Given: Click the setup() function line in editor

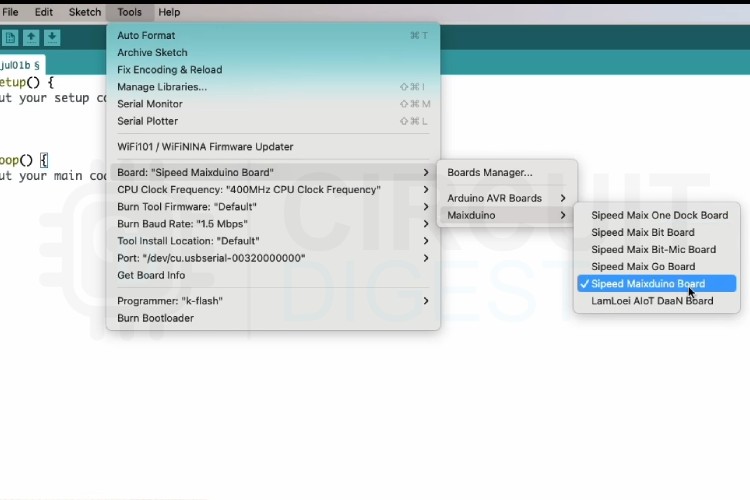Looking at the screenshot, I should pyautogui.click(x=27, y=82).
